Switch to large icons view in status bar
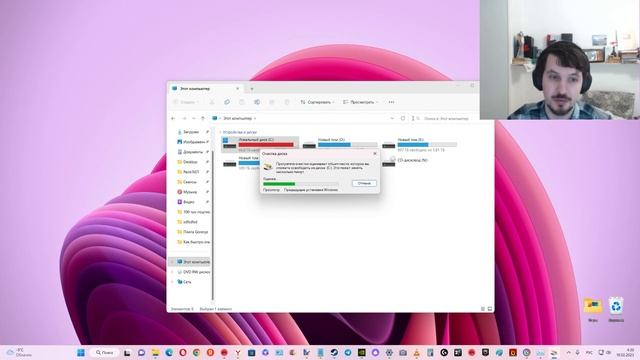Screen dimensions: 640x360 [x=490, y=309]
